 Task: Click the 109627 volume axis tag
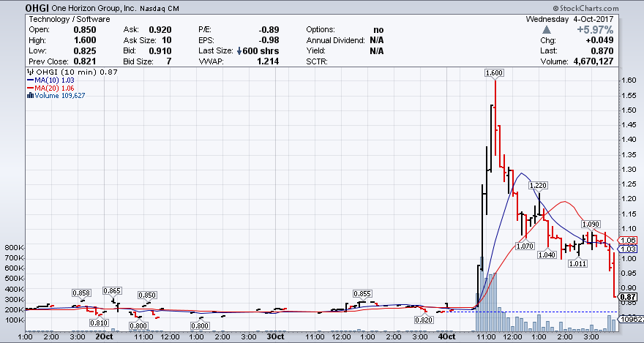[x=630, y=320]
